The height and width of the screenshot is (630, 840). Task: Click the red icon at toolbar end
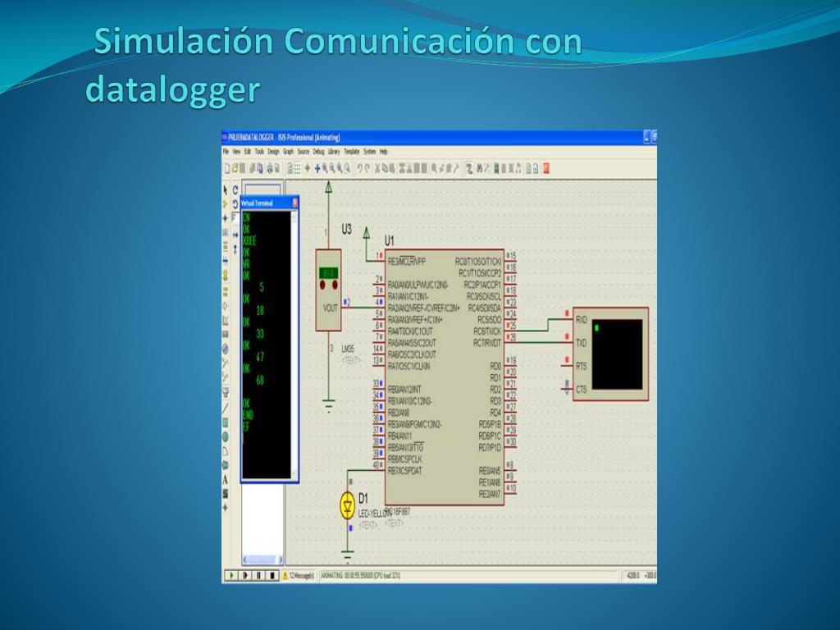546,169
